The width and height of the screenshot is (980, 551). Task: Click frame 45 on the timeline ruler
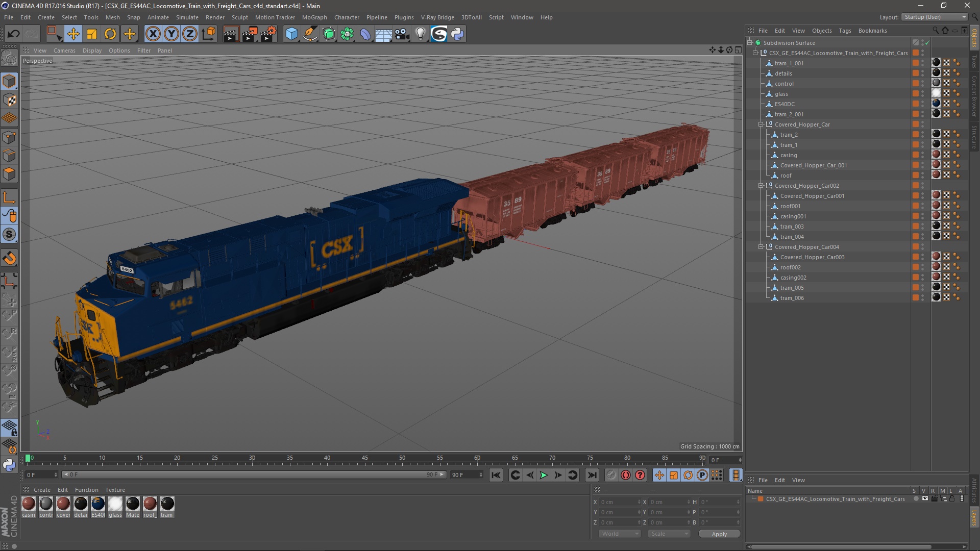pos(364,458)
